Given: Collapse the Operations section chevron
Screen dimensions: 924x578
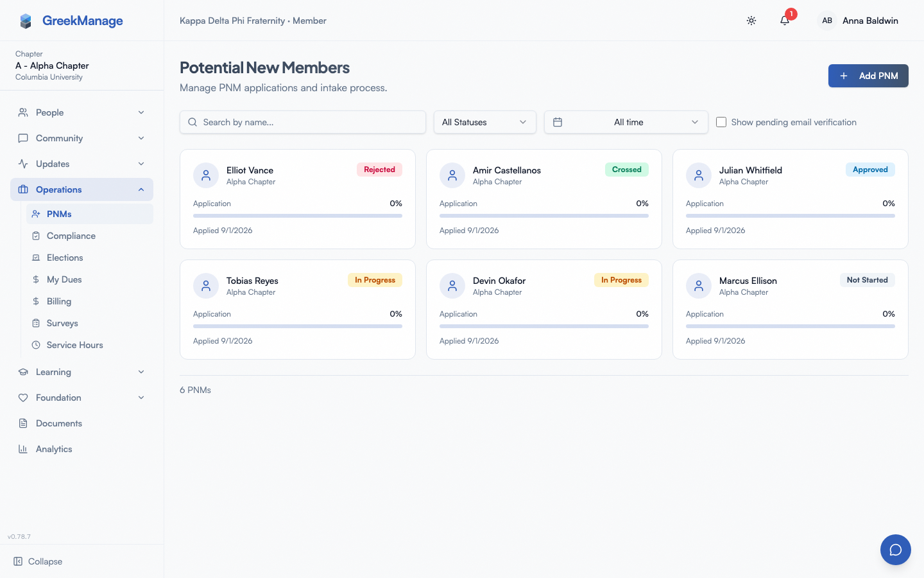Looking at the screenshot, I should click(141, 189).
